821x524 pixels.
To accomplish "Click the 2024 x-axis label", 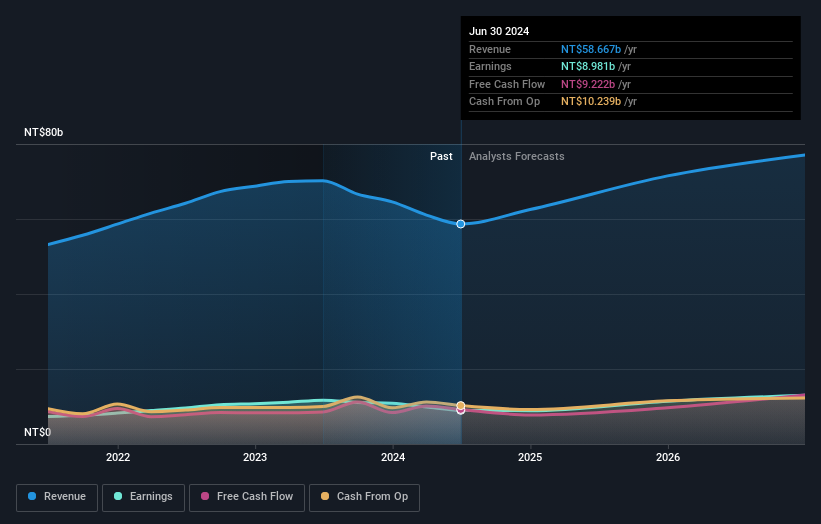I will pyautogui.click(x=393, y=457).
